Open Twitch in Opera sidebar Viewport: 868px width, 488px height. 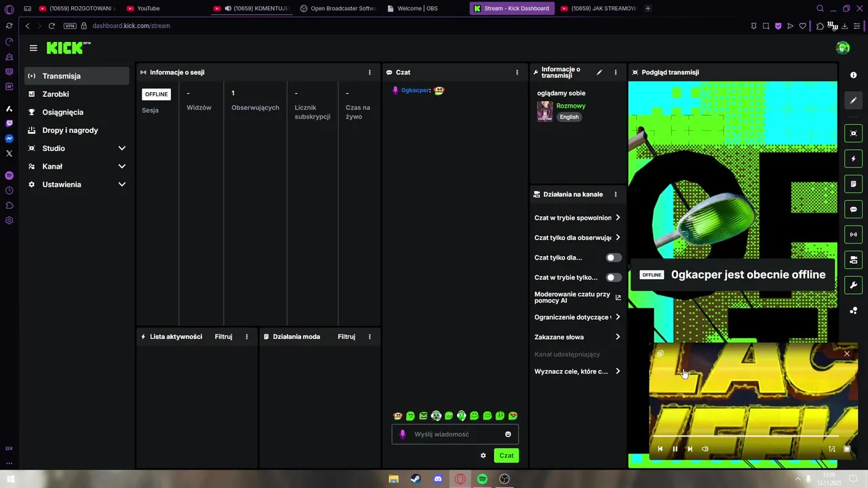tap(9, 123)
